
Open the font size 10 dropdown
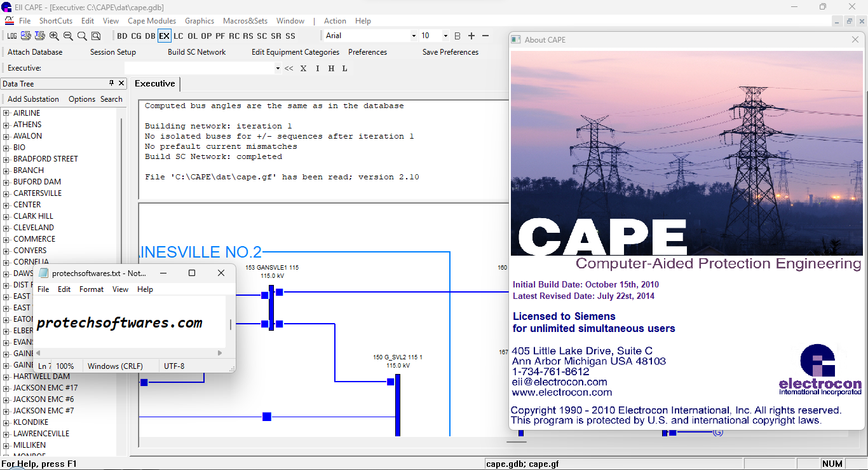click(x=445, y=36)
